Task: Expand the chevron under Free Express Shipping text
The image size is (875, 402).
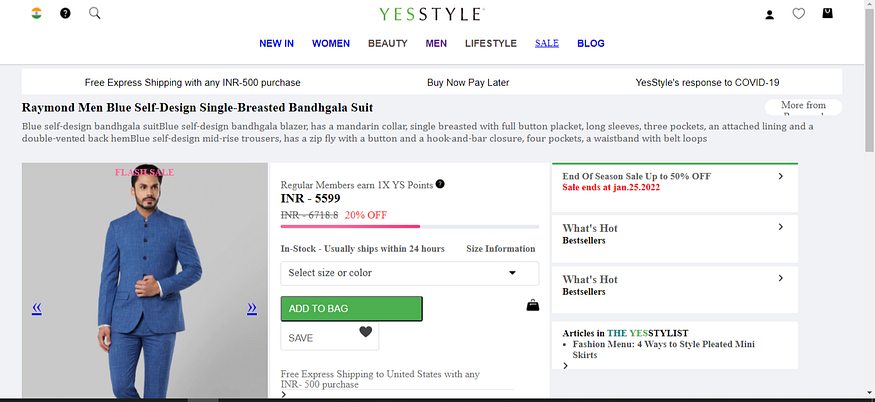Action: click(x=283, y=395)
